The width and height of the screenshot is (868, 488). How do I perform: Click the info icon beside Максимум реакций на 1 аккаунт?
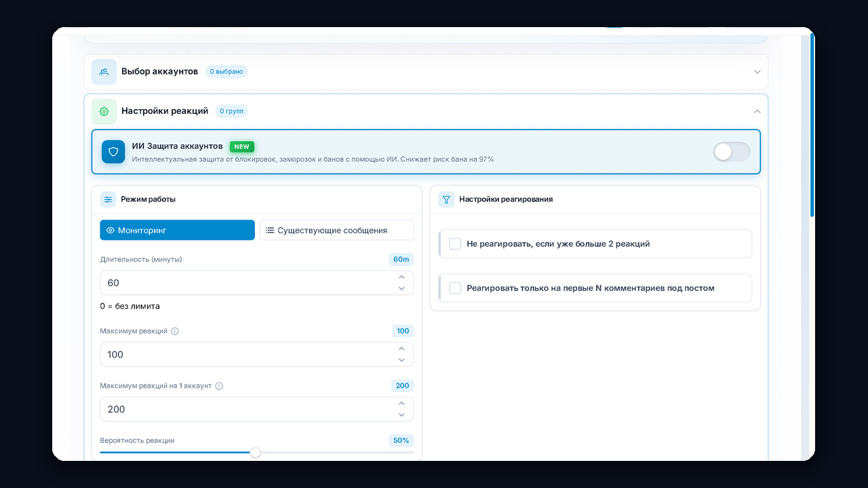coord(219,386)
